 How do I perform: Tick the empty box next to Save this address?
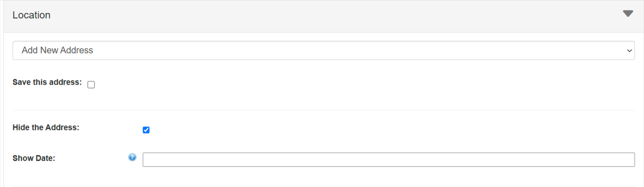tap(91, 85)
